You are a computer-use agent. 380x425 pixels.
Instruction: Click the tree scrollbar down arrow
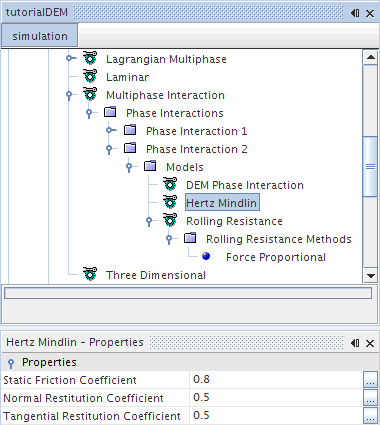[x=371, y=276]
